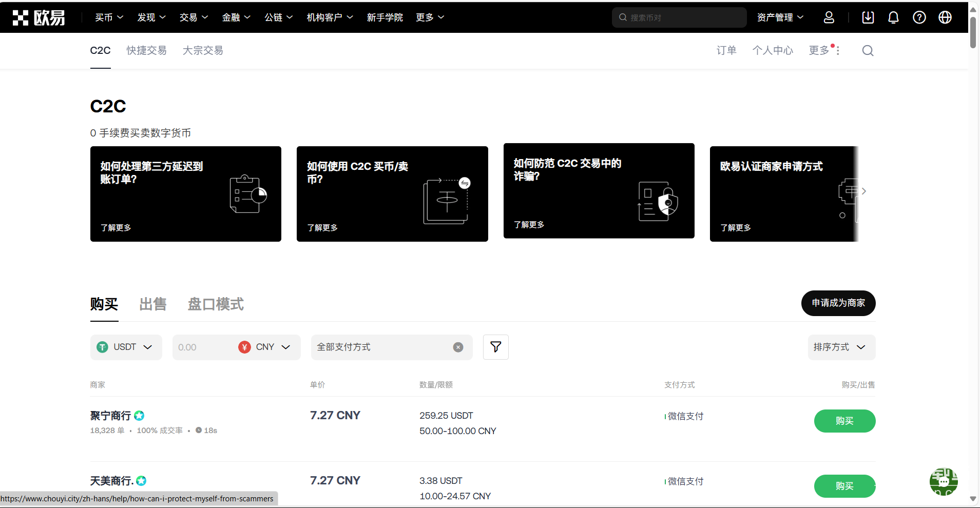980x508 pixels.
Task: Click the clock icon beside 18s
Action: [199, 431]
